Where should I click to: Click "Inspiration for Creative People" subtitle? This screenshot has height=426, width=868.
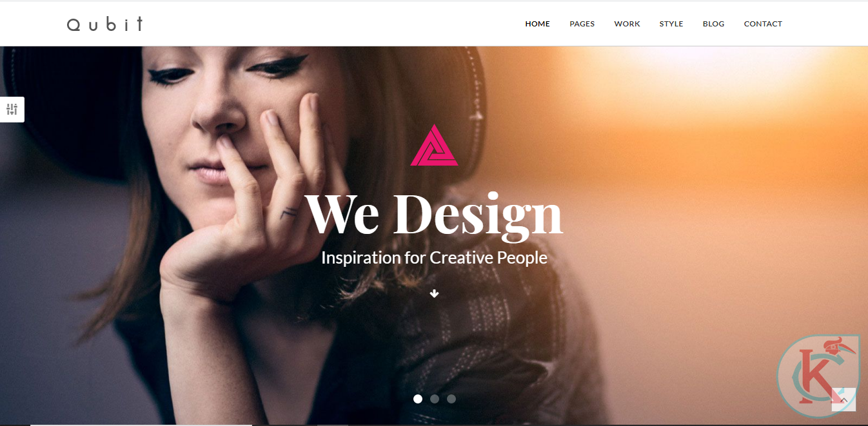pos(434,258)
